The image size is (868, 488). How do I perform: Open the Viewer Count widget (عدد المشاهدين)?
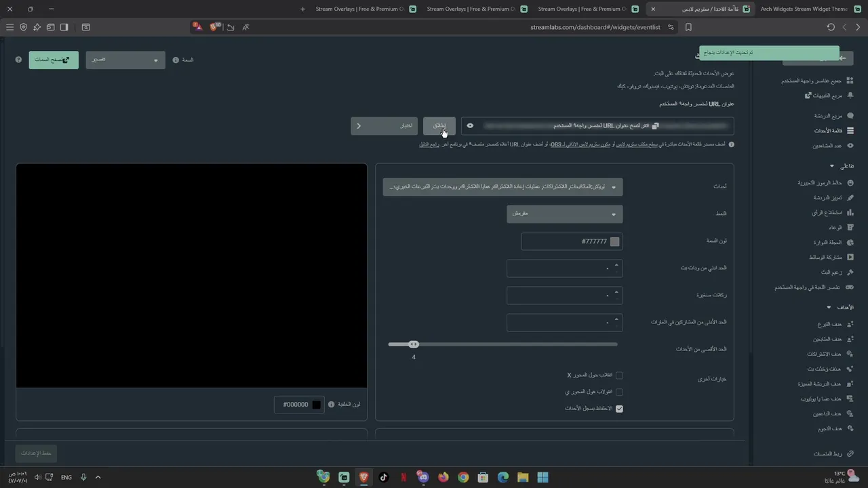pyautogui.click(x=833, y=146)
